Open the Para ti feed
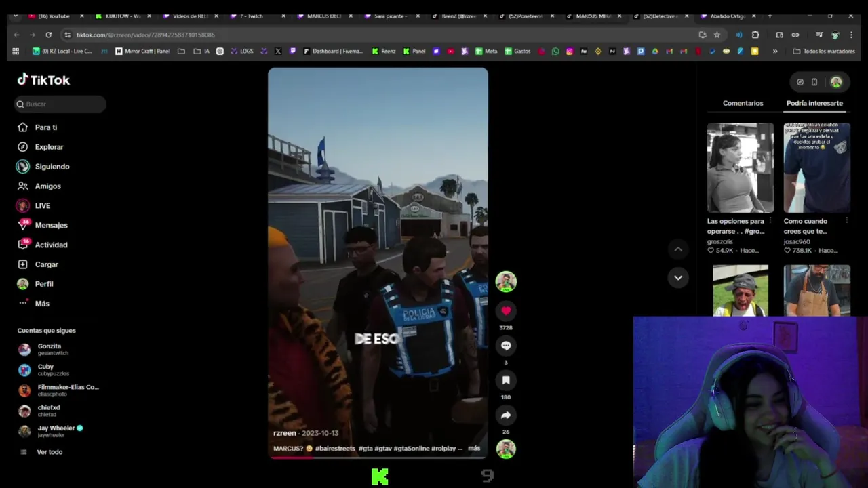 pyautogui.click(x=37, y=127)
